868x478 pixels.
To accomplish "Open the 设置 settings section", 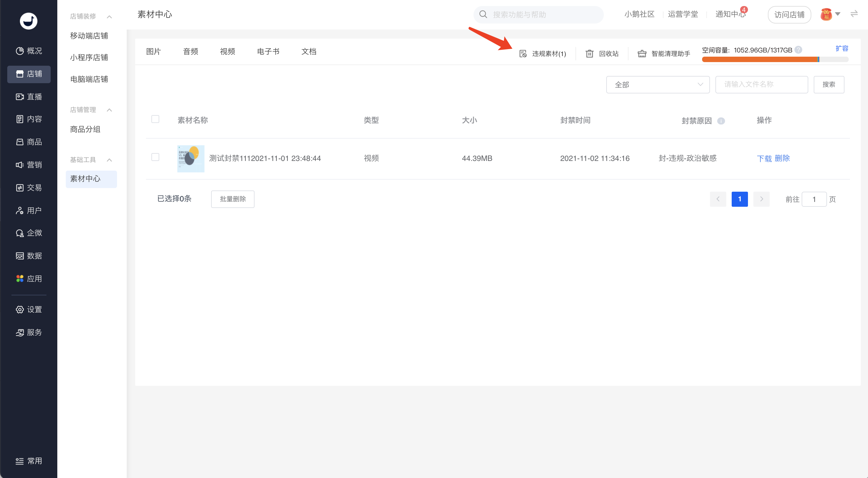I will point(29,309).
